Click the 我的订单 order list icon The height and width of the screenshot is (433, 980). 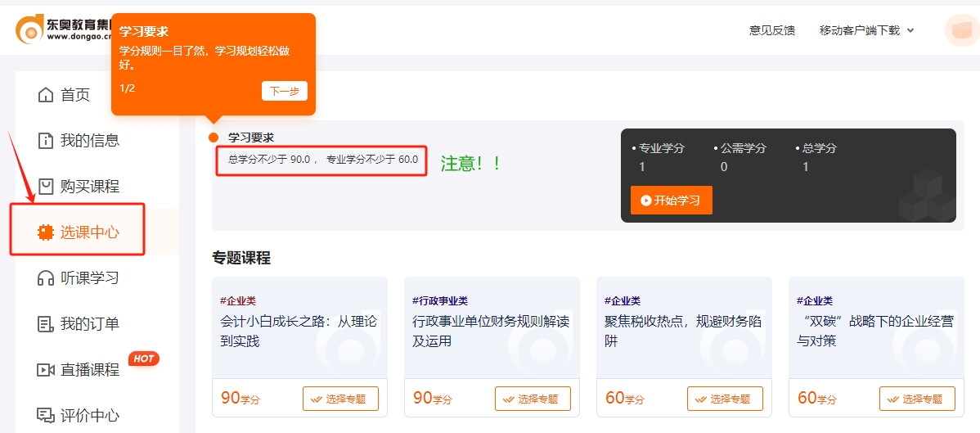click(46, 324)
